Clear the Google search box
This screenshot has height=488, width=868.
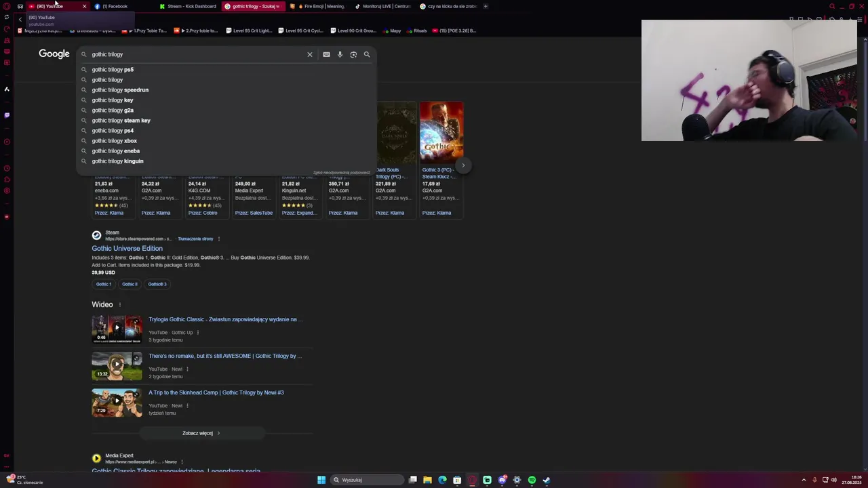click(x=310, y=54)
